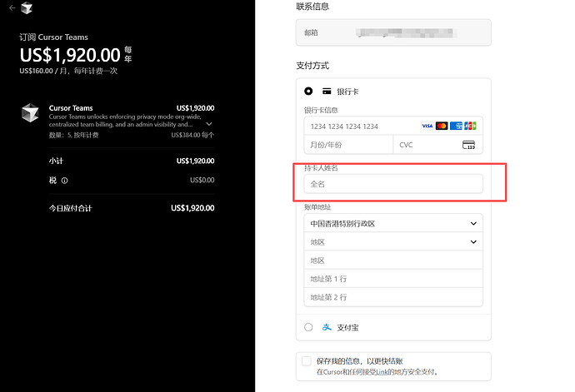Click the email field in contact info
The height and width of the screenshot is (392, 575).
point(393,33)
